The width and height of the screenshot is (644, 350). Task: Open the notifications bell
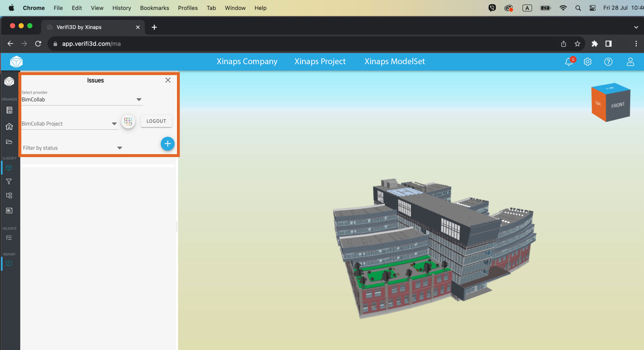point(569,62)
